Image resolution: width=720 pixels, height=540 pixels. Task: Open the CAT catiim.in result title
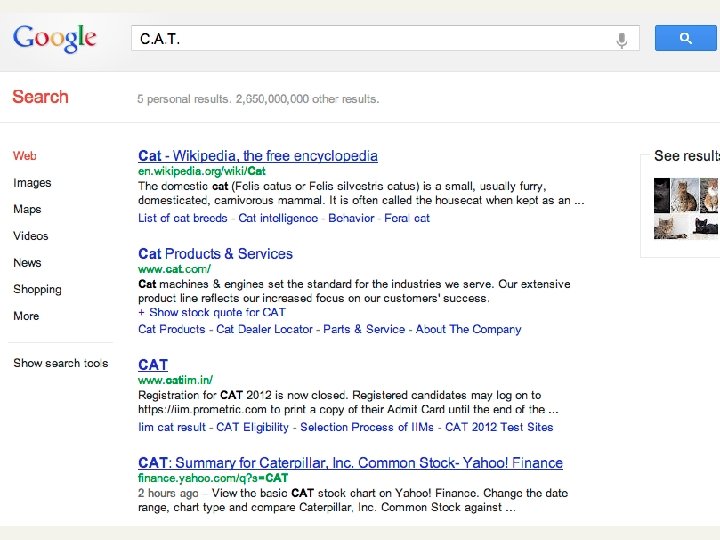click(153, 365)
